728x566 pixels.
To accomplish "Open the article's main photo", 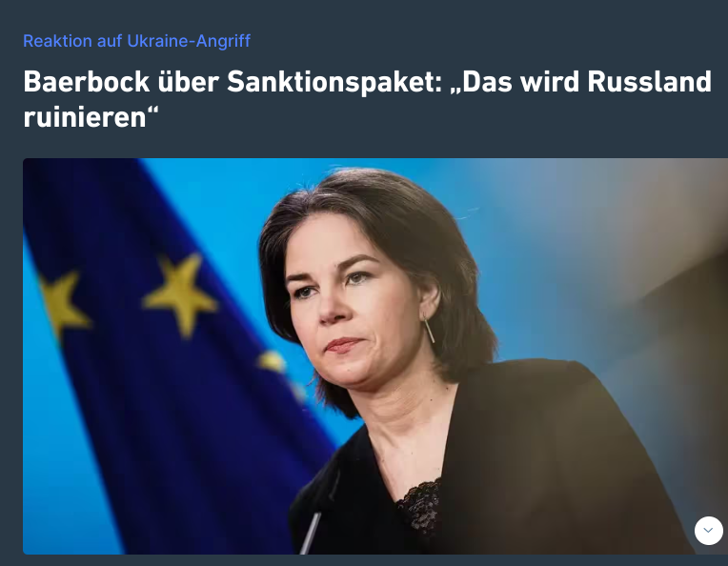I will [x=375, y=356].
